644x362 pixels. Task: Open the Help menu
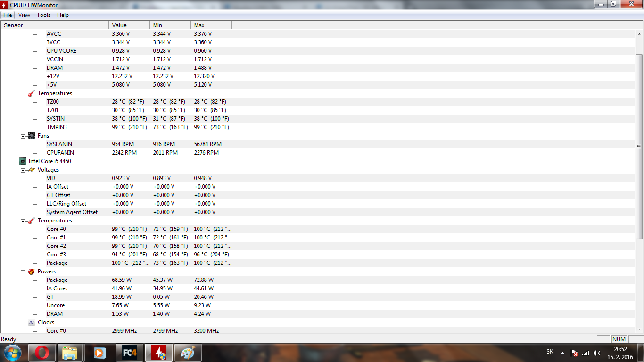pyautogui.click(x=63, y=15)
